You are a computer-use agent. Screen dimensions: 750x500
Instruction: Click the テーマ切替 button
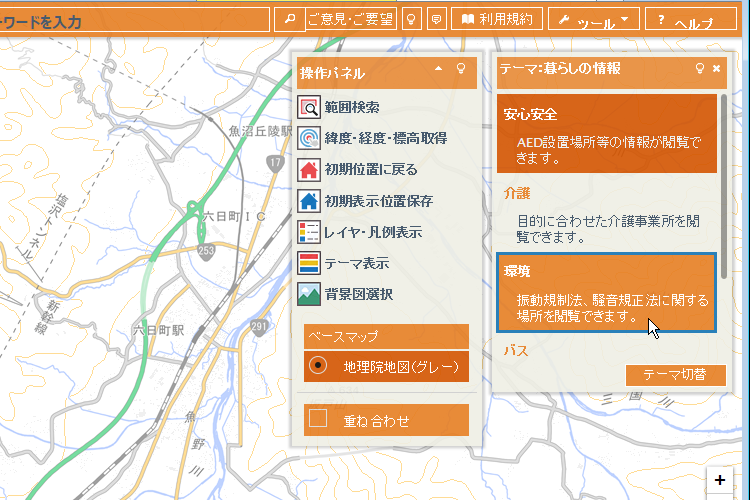(675, 375)
